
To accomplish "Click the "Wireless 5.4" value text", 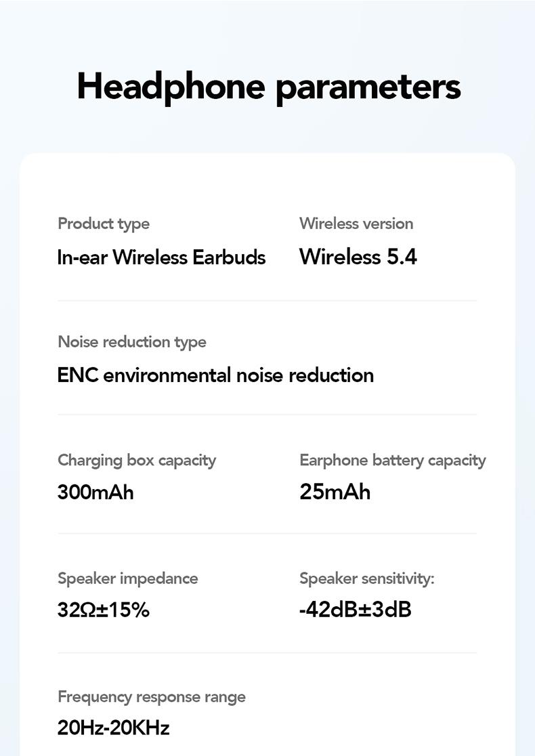I will point(358,257).
